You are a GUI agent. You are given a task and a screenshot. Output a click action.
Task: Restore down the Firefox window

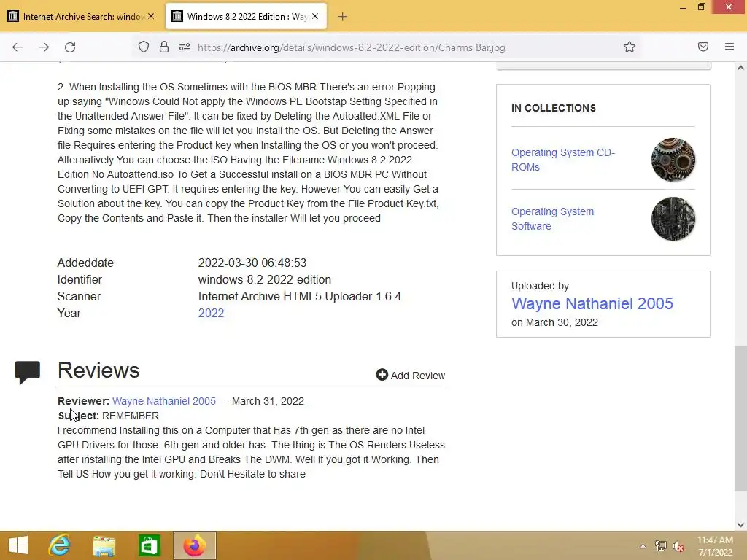pos(701,7)
